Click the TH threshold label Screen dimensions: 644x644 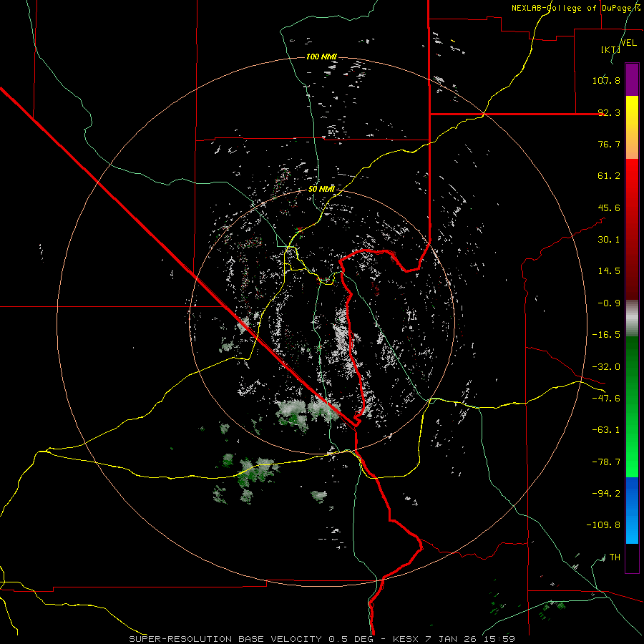(x=615, y=557)
